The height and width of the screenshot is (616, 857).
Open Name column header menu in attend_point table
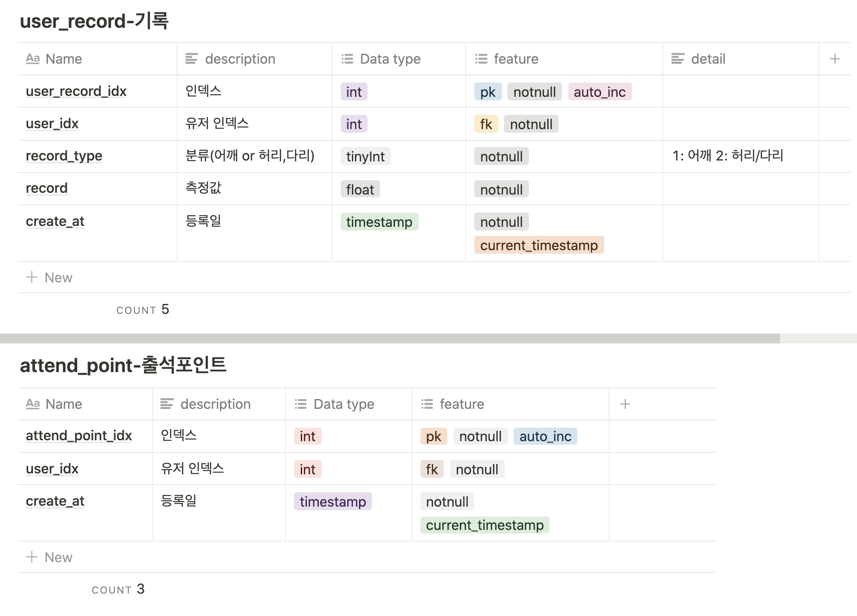(85, 404)
